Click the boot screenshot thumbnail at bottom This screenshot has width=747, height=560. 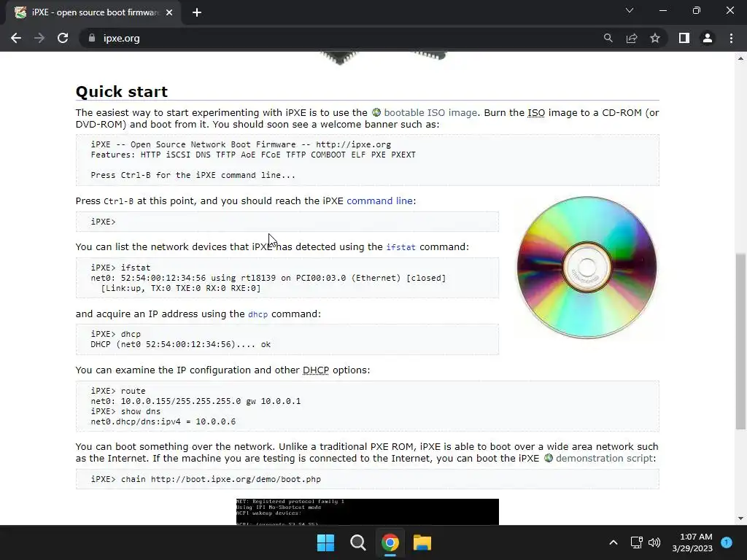(368, 512)
